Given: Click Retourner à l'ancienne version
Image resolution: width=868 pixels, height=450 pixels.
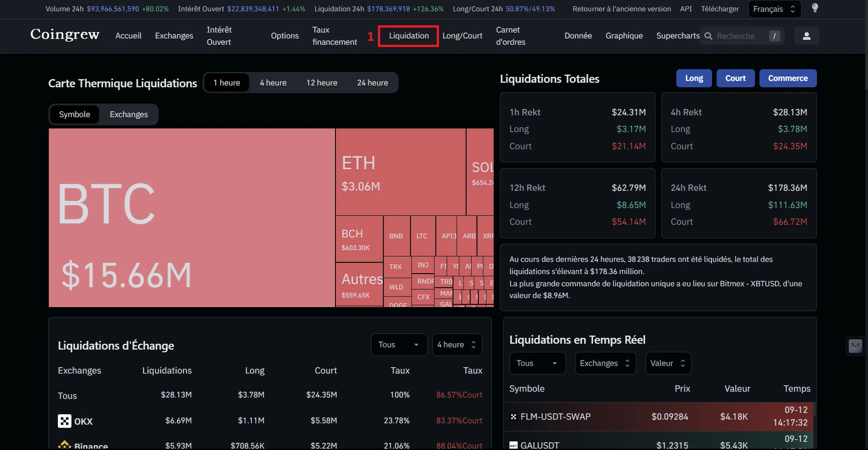Looking at the screenshot, I should (x=622, y=9).
